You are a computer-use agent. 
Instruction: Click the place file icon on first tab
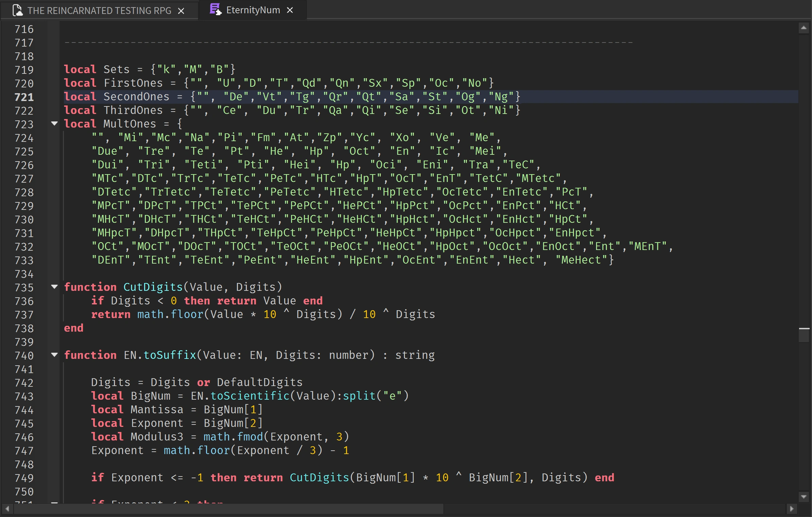click(18, 10)
